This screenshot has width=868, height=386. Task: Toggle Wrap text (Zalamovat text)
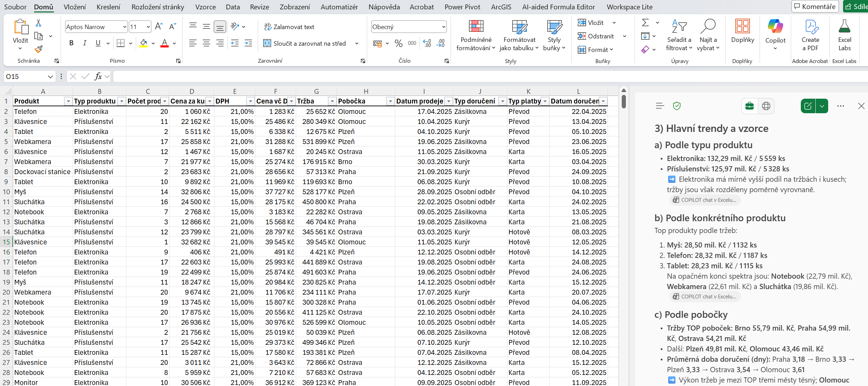pos(289,27)
